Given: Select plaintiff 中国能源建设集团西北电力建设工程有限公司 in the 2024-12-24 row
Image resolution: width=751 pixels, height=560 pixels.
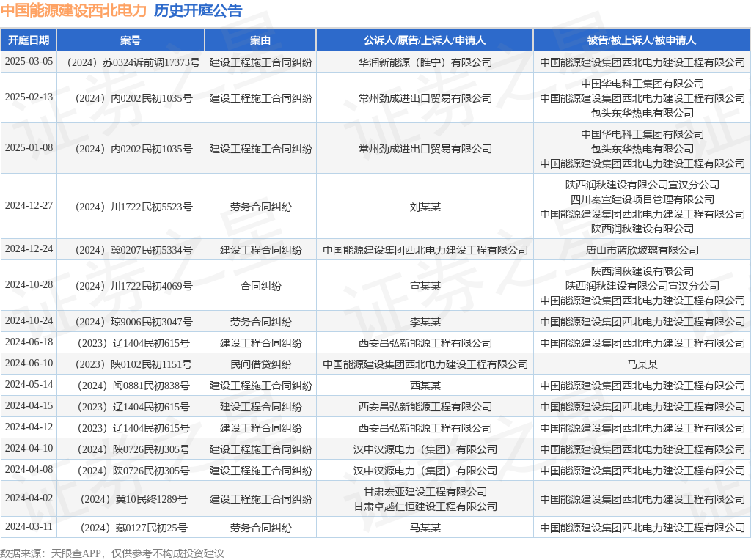Looking at the screenshot, I should point(425,250).
